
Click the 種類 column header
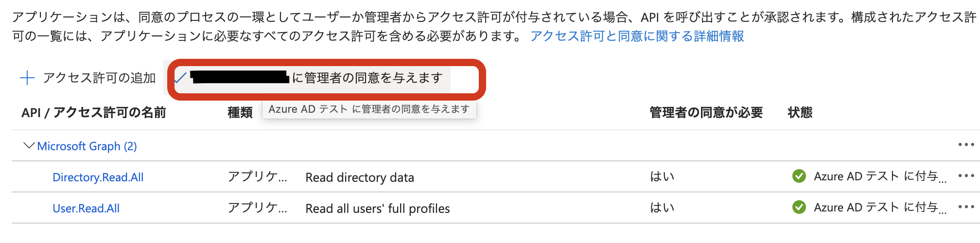click(240, 113)
